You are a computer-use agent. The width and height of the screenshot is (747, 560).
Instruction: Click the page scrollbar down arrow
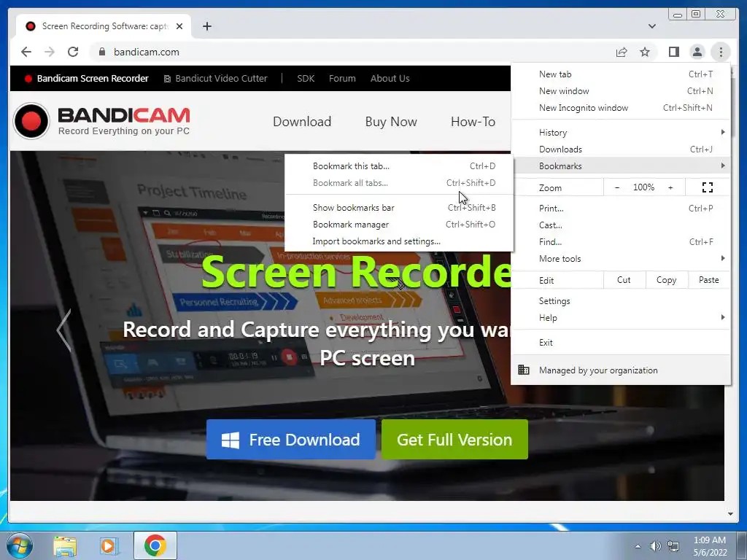click(730, 514)
